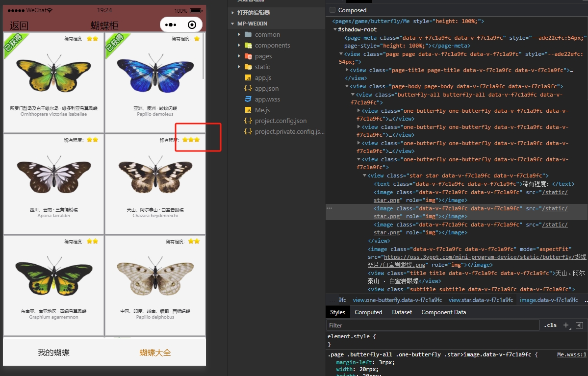This screenshot has height=376, width=588.
Task: Click the braces icon beside app.json
Action: (x=248, y=88)
